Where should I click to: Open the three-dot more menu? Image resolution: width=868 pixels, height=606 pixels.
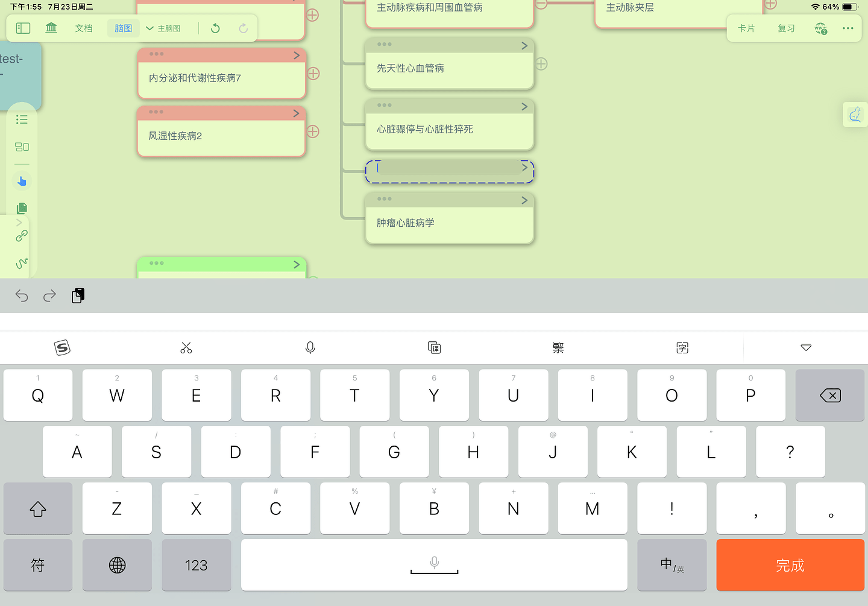click(848, 28)
